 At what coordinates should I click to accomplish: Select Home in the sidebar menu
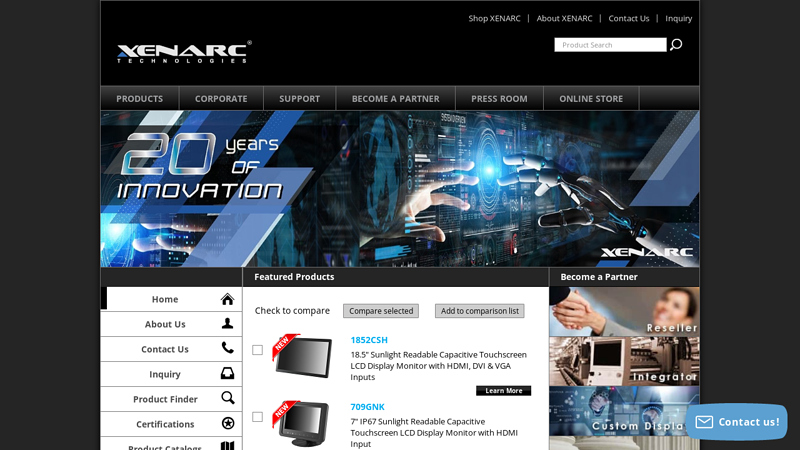171,299
